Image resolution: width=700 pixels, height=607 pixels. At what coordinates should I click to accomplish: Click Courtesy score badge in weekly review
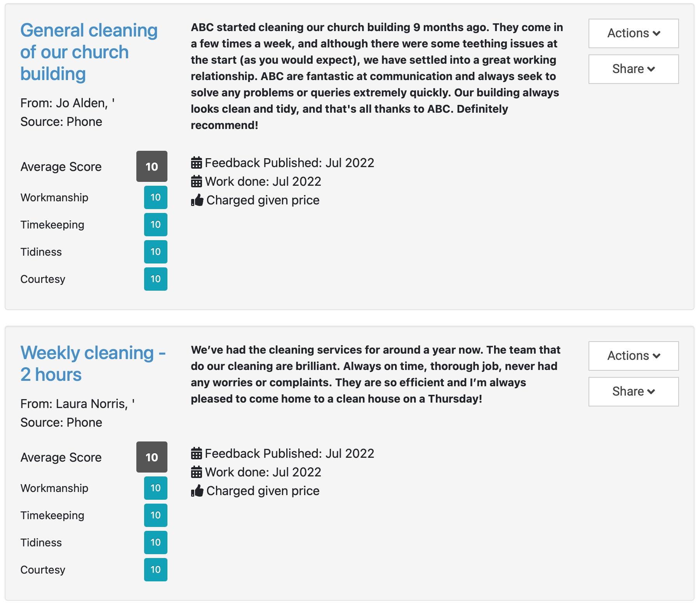(155, 570)
